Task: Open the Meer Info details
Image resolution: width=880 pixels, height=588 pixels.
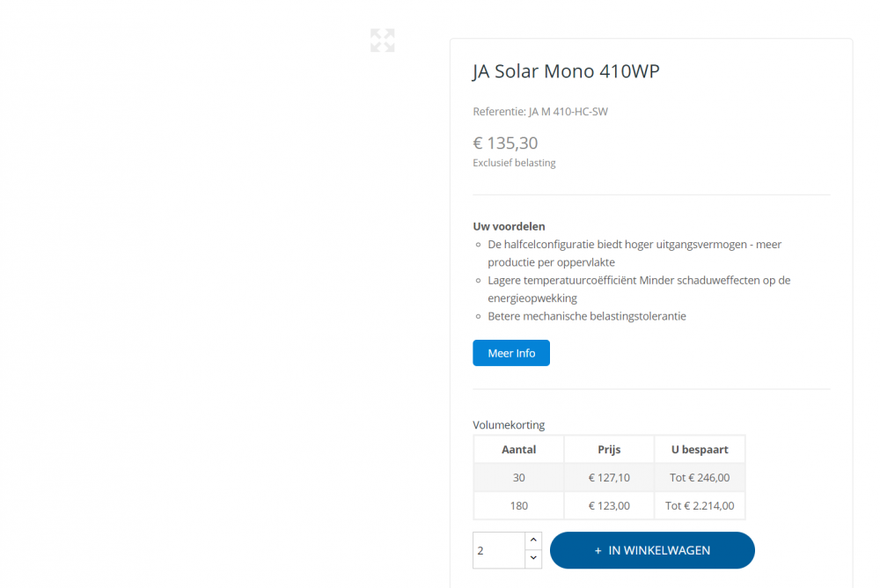Action: (511, 353)
